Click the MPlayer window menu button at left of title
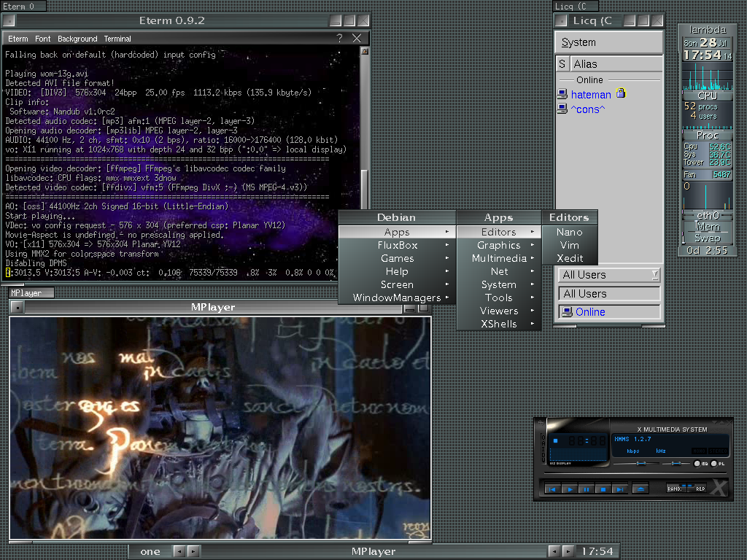This screenshot has height=560, width=747. (17, 307)
